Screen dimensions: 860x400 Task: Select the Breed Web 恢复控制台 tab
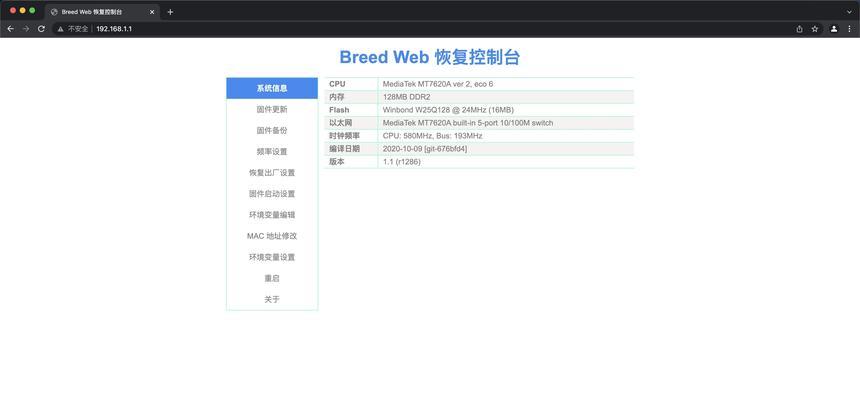coord(103,12)
